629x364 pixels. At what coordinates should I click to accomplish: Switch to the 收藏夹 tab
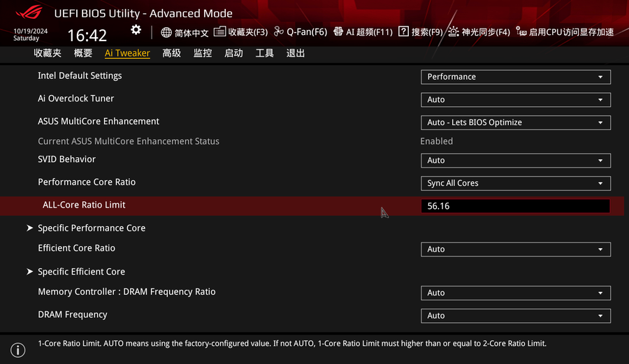pos(48,53)
